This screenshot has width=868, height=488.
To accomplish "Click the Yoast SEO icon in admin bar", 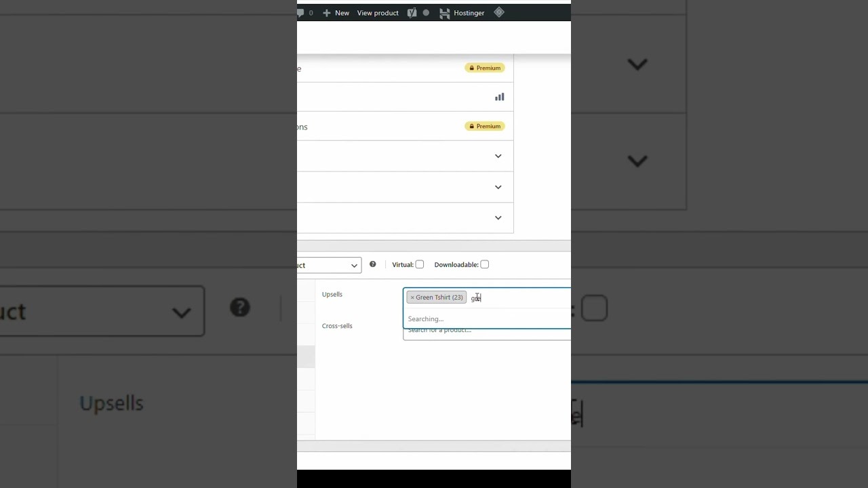I will click(x=412, y=13).
